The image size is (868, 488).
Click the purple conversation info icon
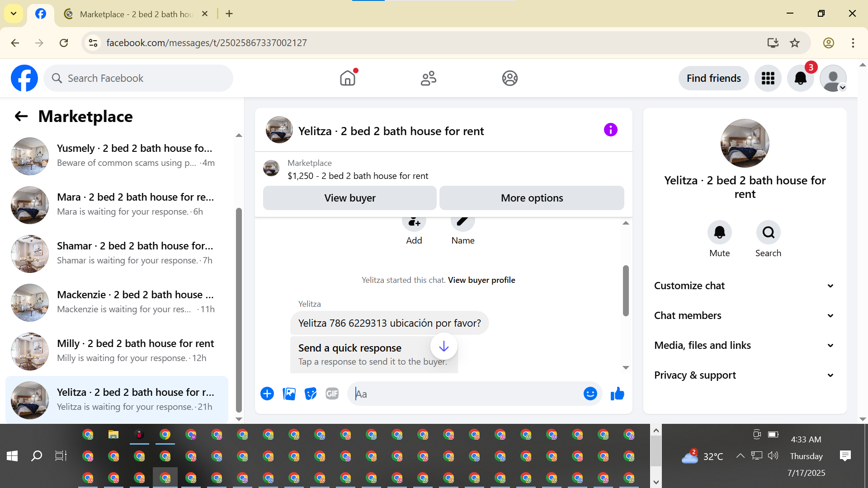pos(610,130)
